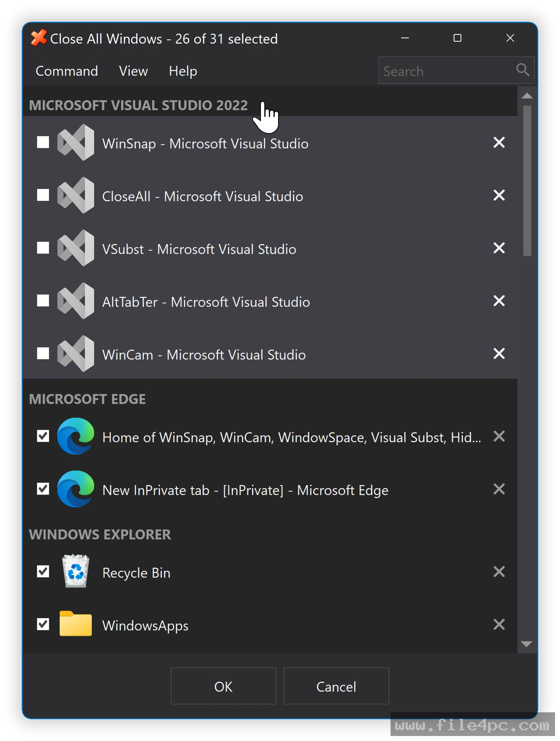Click the scrollbar down arrow
This screenshot has height=741, width=560.
pyautogui.click(x=527, y=644)
